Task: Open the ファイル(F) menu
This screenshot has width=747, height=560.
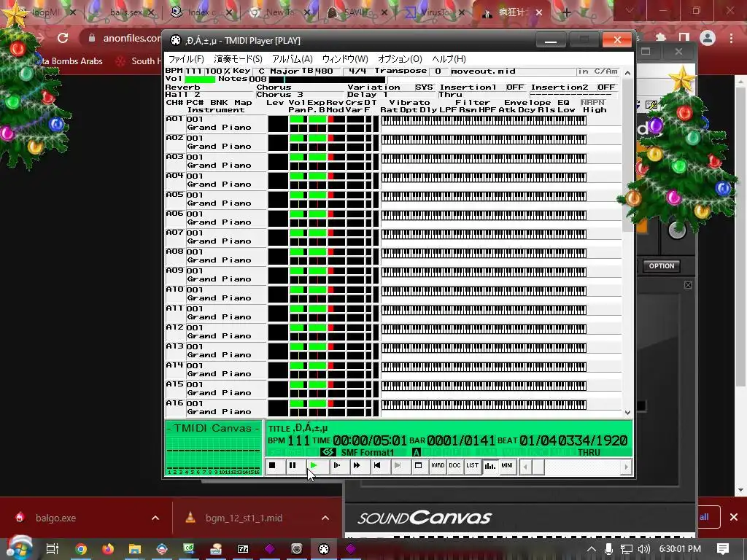Action: 186,59
